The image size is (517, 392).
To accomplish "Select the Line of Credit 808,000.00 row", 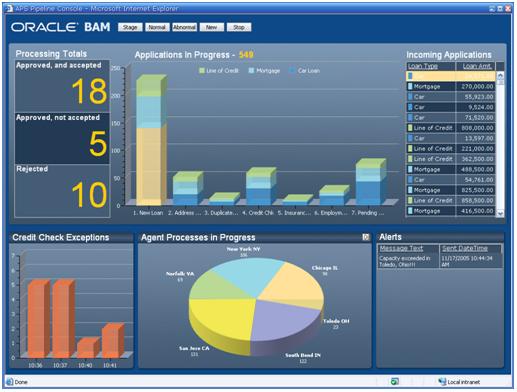I will [x=450, y=128].
